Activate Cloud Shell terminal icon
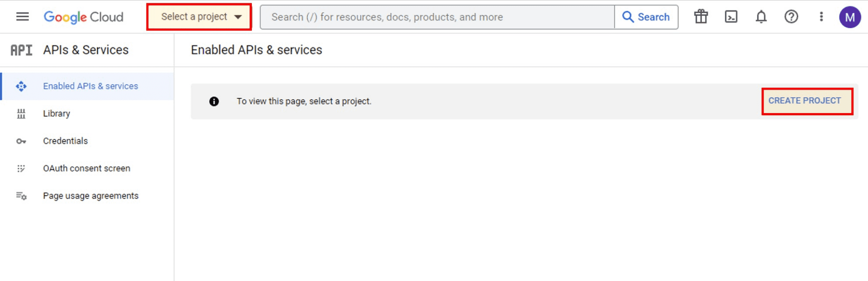868x281 pixels. point(731,17)
